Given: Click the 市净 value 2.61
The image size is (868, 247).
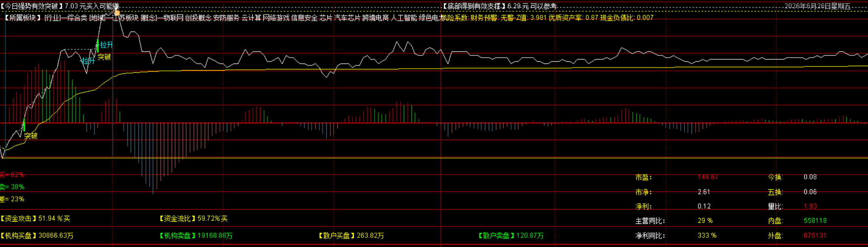Looking at the screenshot, I should click(704, 192).
